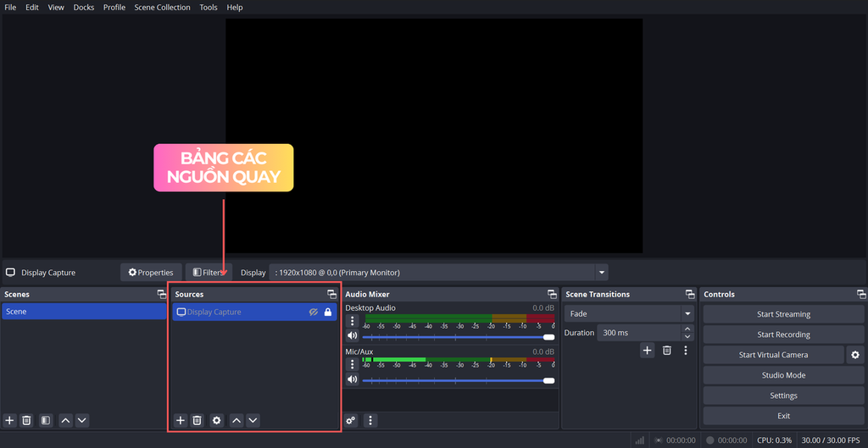
Task: Open the Scene Collection menu
Action: [x=162, y=8]
